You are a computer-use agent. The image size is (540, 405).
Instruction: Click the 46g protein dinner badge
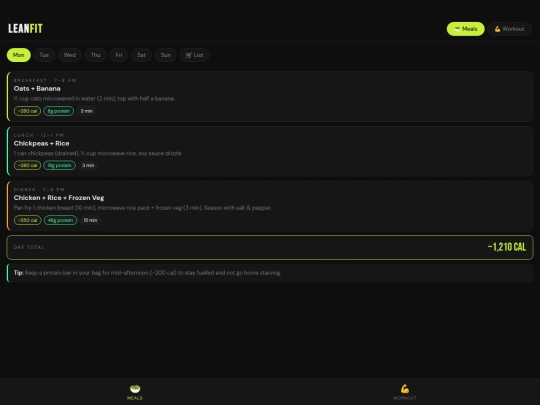click(x=60, y=220)
